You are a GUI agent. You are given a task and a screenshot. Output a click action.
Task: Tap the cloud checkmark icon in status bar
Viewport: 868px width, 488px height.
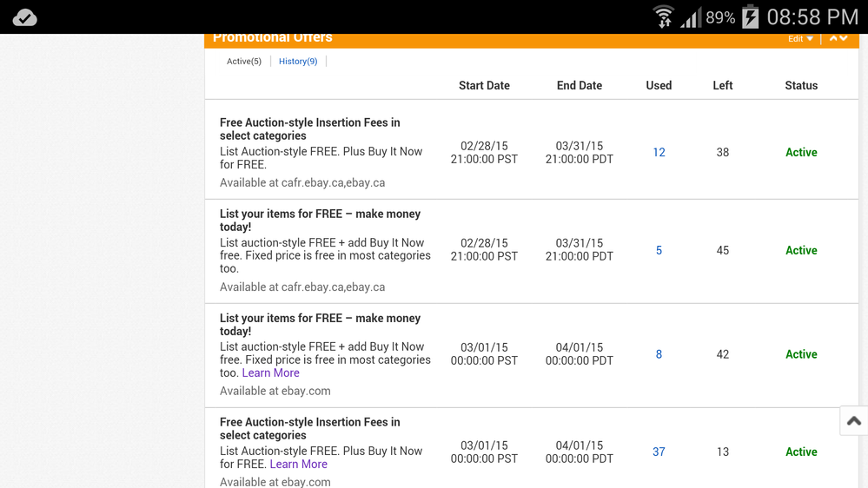click(x=25, y=17)
